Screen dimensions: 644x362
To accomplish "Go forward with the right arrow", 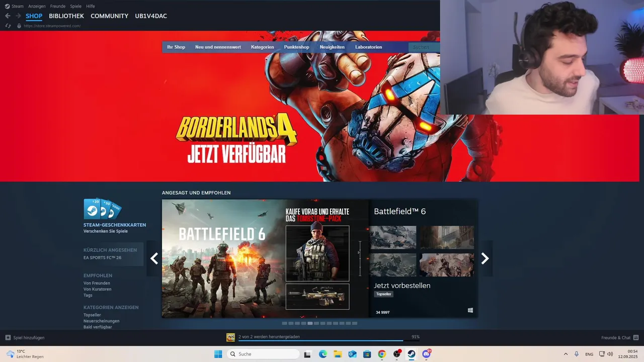I will pyautogui.click(x=18, y=16).
